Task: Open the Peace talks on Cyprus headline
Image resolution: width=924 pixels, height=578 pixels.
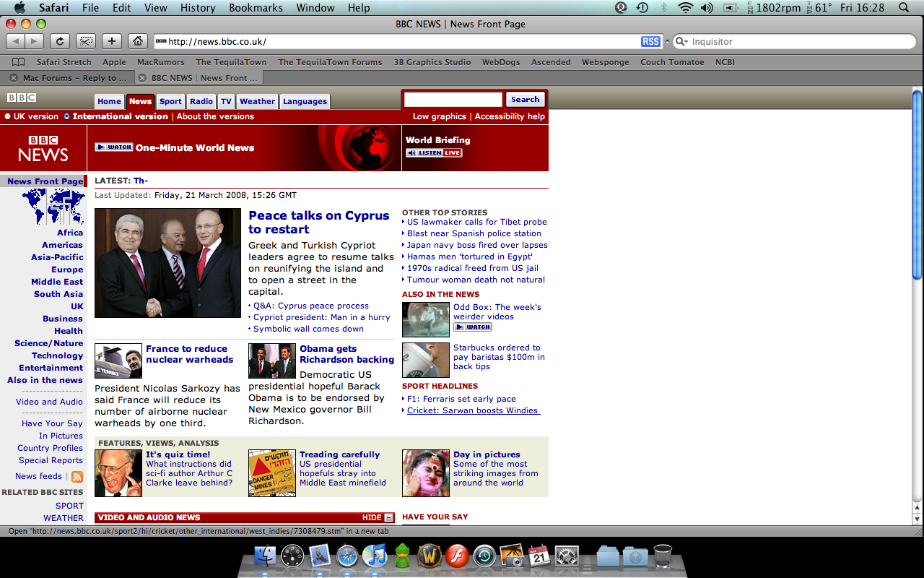Action: [319, 223]
